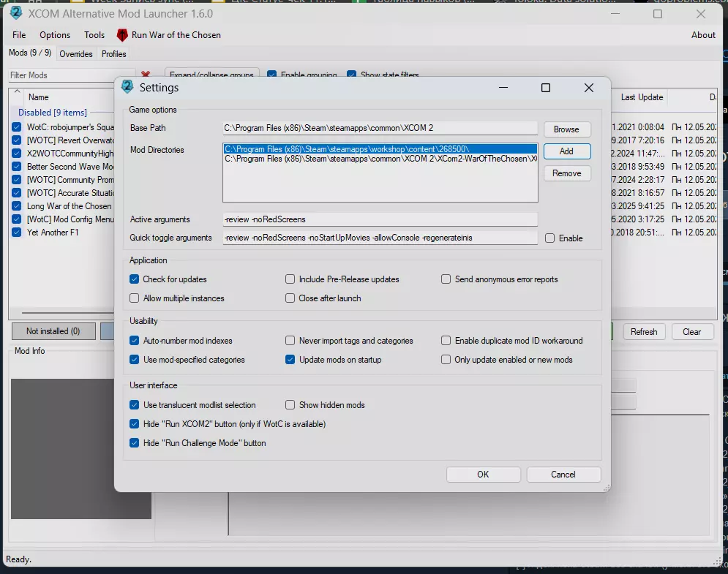Switch to the Overrides tab
This screenshot has height=574, width=728.
(x=75, y=54)
